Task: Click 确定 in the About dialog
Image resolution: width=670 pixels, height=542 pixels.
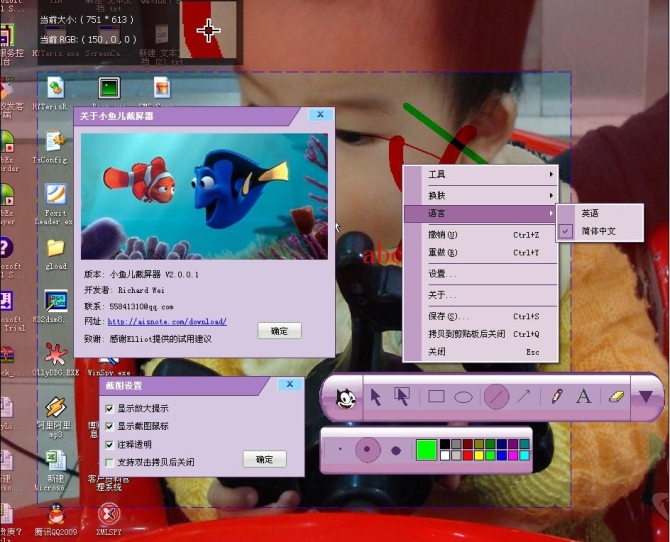Action: [x=279, y=331]
